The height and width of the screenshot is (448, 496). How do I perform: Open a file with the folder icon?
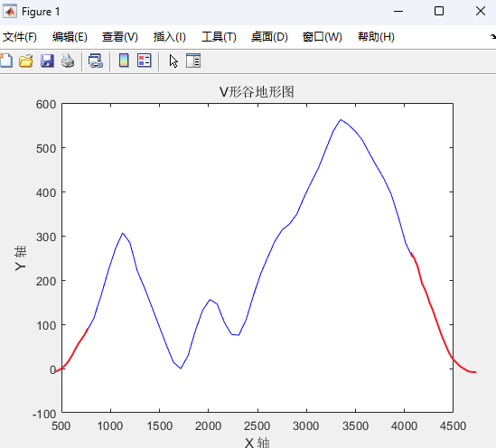(x=26, y=61)
